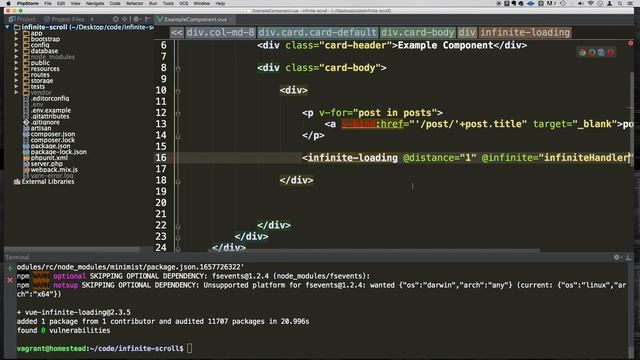Screen dimensions: 640x360
Task: Select div.card-body breadcrumb
Action: pos(418,33)
